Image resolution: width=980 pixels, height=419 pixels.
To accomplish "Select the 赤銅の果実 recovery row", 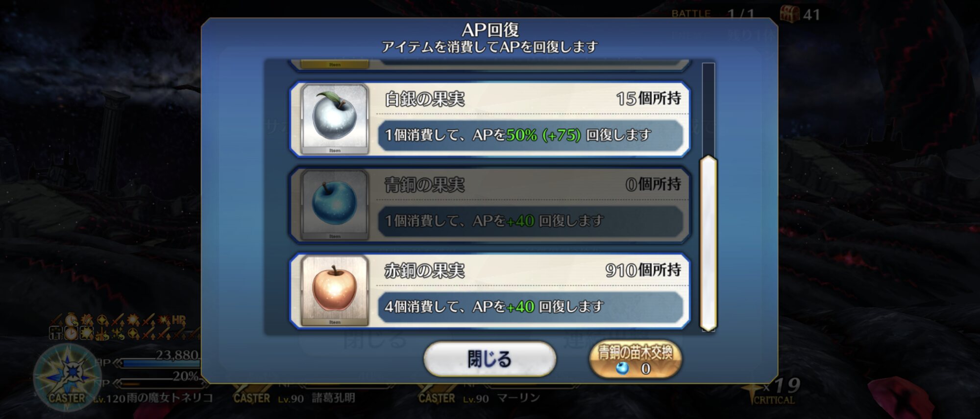I will point(490,290).
